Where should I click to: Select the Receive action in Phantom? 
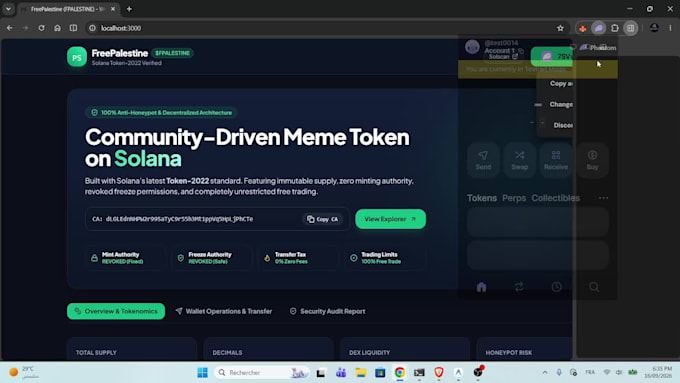[556, 160]
